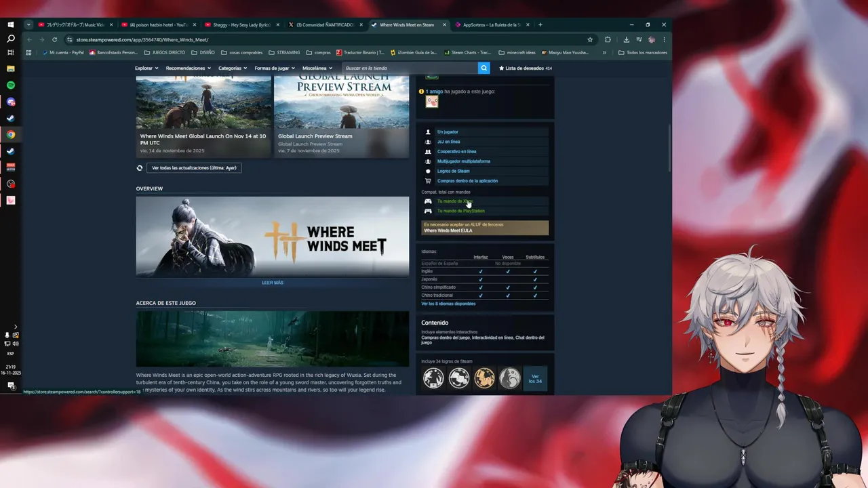This screenshot has width=868, height=488.
Task: Go back in Chrome
Action: point(29,39)
